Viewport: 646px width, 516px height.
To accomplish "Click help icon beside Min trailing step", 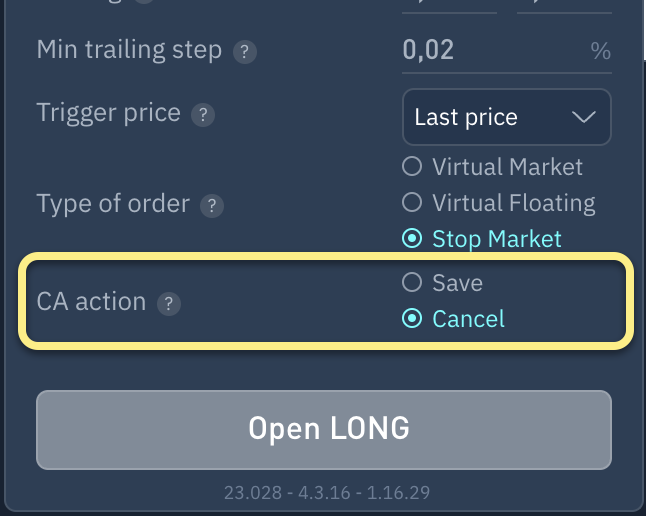I will tap(242, 52).
